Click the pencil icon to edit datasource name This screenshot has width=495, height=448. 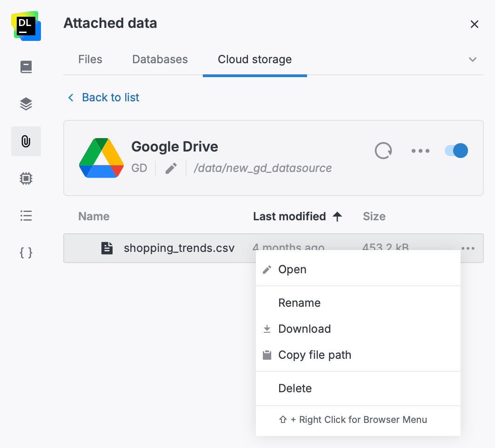(171, 168)
